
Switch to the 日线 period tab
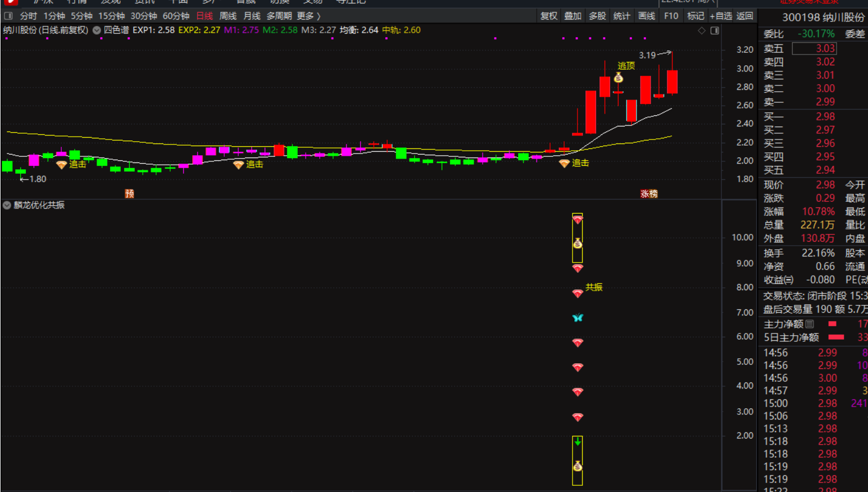coord(204,16)
